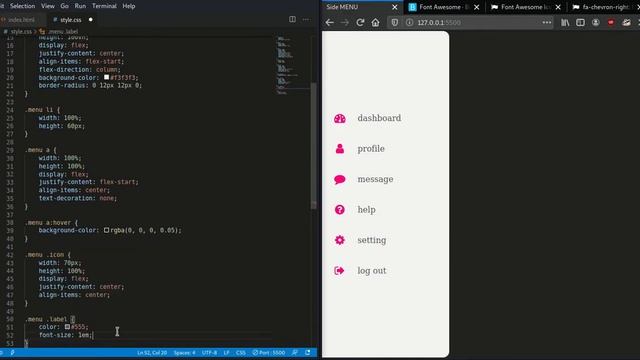Image resolution: width=640 pixels, height=360 pixels.
Task: Go to the browser home page
Action: (x=376, y=22)
